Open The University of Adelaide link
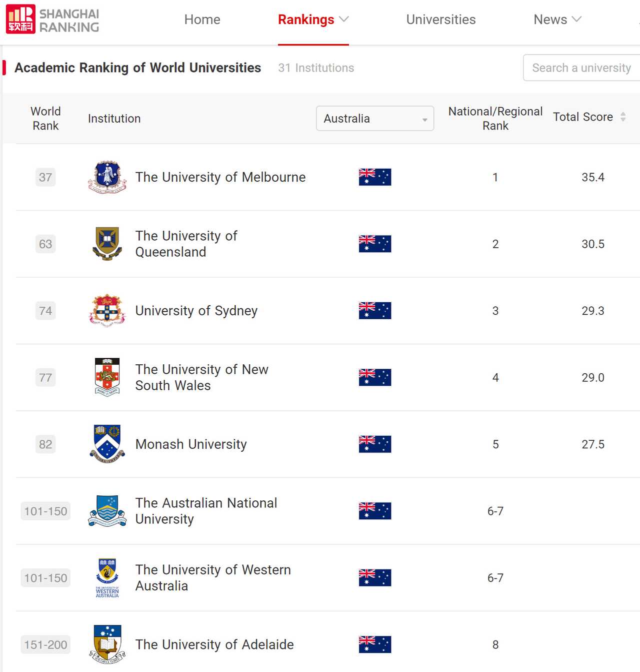The height and width of the screenshot is (672, 640). (214, 644)
